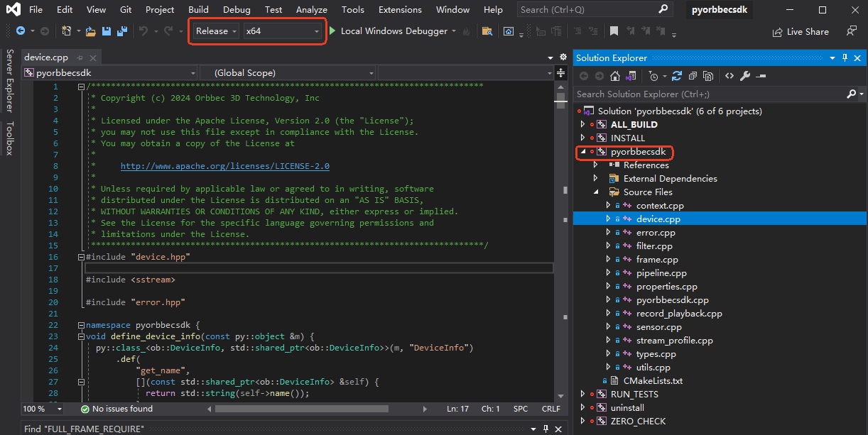Click the Collapse All icon in Solution Explorer
This screenshot has height=435, width=868.
(x=693, y=76)
